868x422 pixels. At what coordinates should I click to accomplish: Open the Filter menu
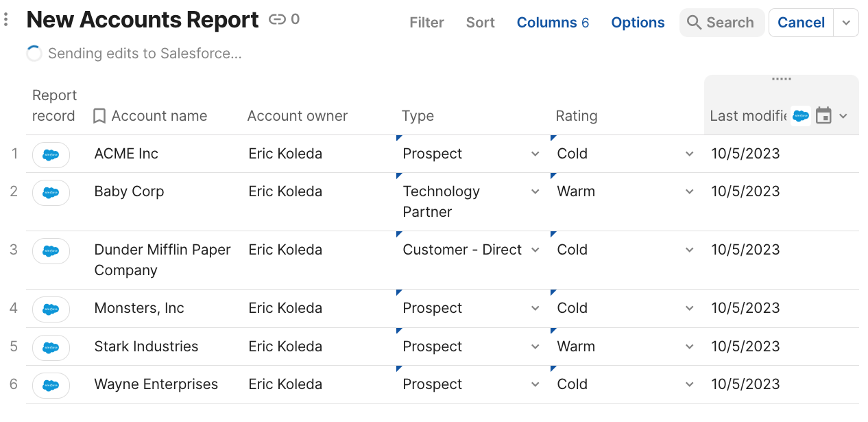pyautogui.click(x=426, y=23)
